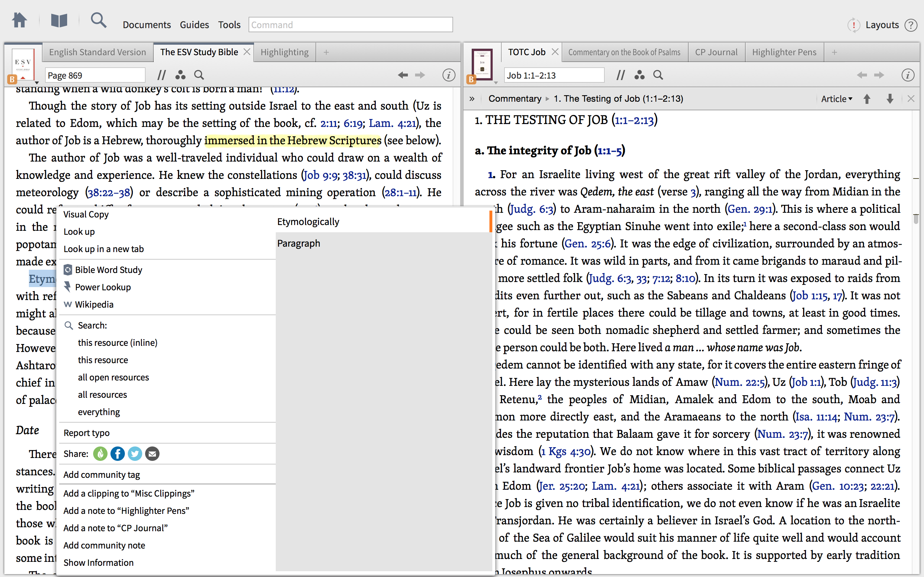
Task: Click the Home icon
Action: coord(19,21)
